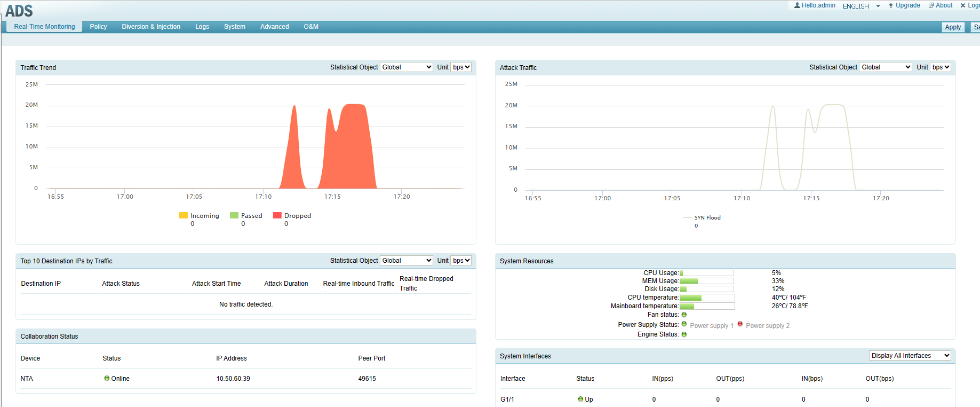This screenshot has height=407, width=980.
Task: Open the ENGLISH language selector
Action: click(x=861, y=6)
